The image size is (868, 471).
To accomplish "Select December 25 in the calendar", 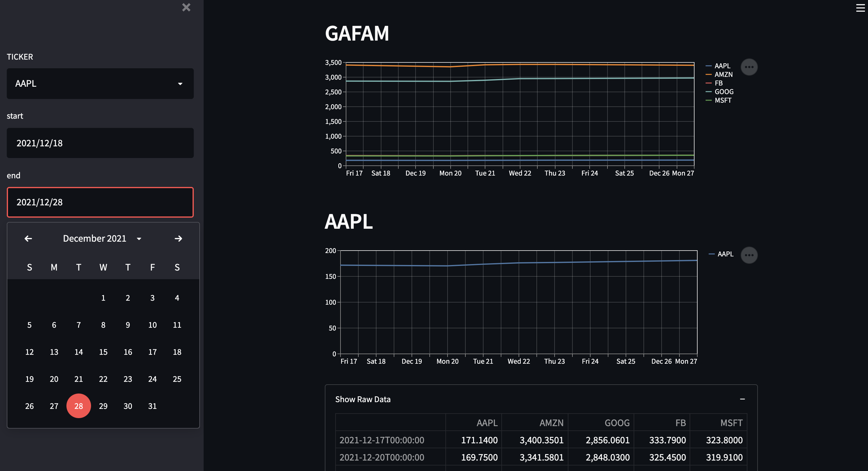I will pyautogui.click(x=177, y=379).
